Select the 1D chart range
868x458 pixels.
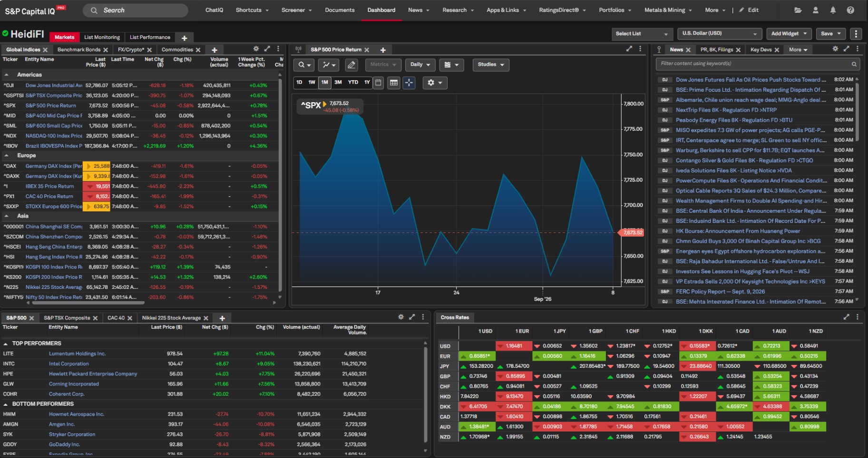tap(299, 83)
